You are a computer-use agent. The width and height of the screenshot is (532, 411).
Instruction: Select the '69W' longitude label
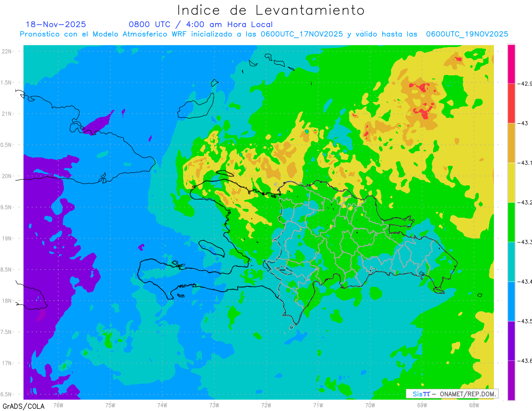coord(422,405)
